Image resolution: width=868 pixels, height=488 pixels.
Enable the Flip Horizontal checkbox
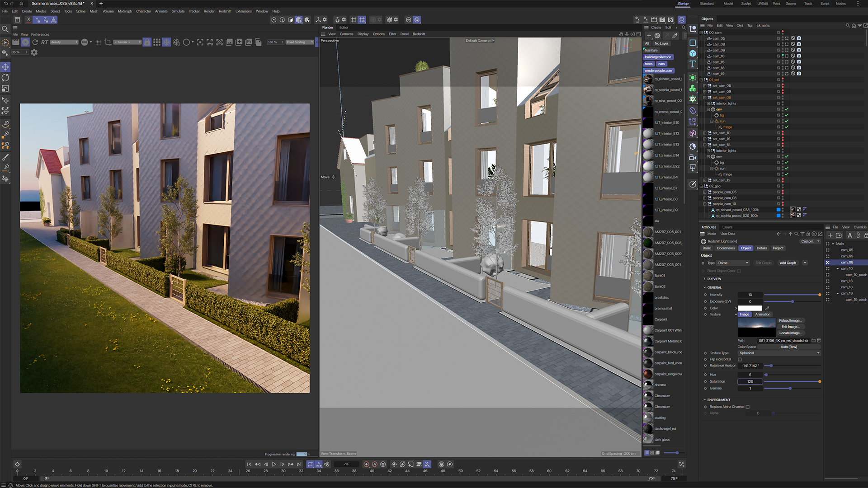(x=740, y=359)
